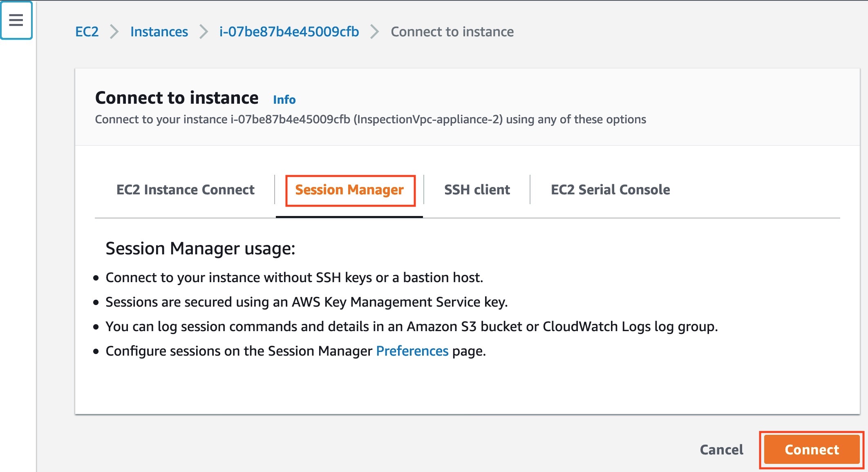Open Instances breadcrumb link
Screen dimensions: 868x472
tap(159, 32)
